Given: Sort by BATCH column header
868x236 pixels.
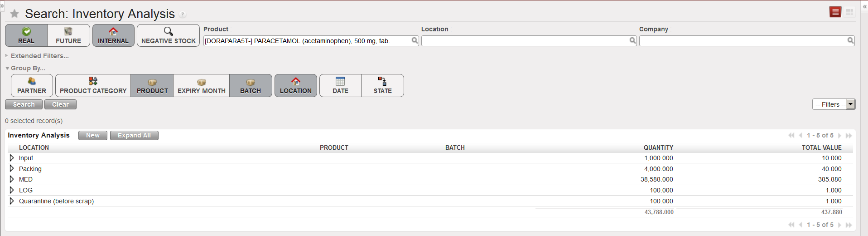Looking at the screenshot, I should 455,147.
